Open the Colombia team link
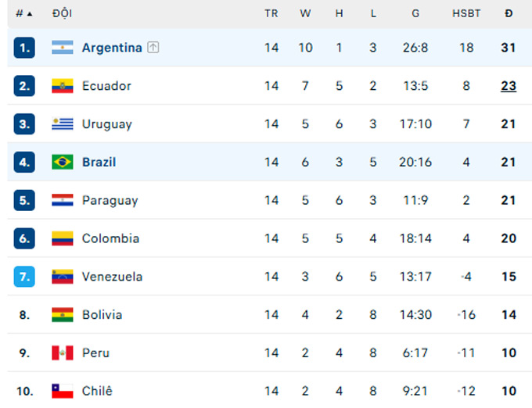 [110, 238]
